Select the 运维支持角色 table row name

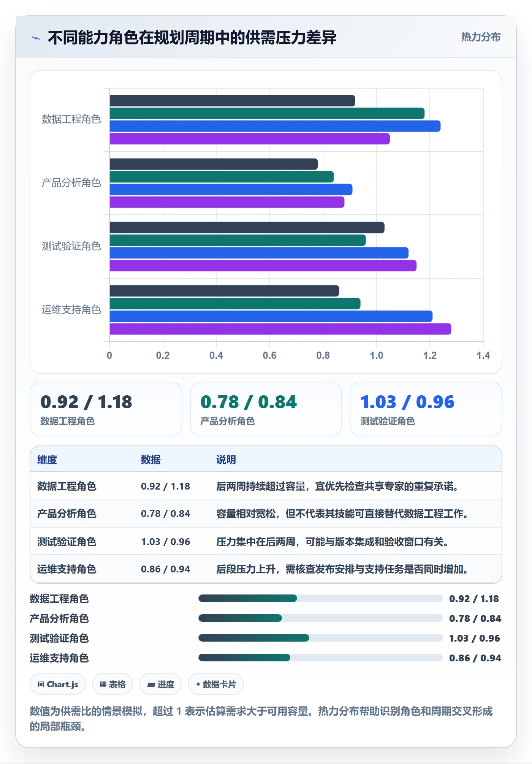[67, 569]
